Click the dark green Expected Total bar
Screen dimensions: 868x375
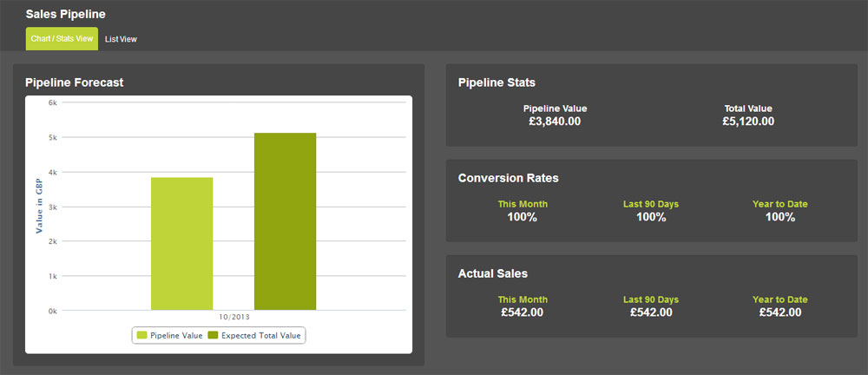(x=285, y=221)
